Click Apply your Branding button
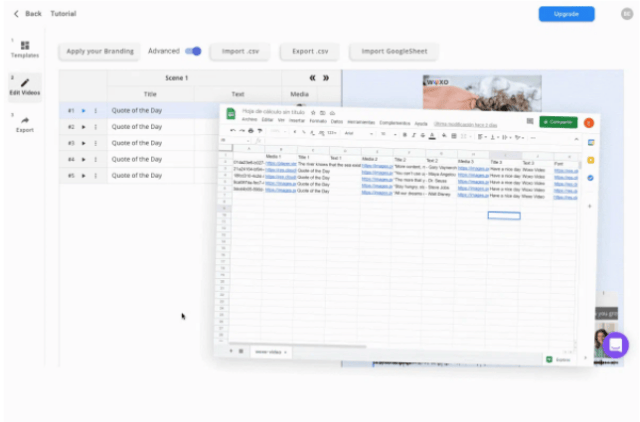The image size is (640, 422). click(100, 51)
